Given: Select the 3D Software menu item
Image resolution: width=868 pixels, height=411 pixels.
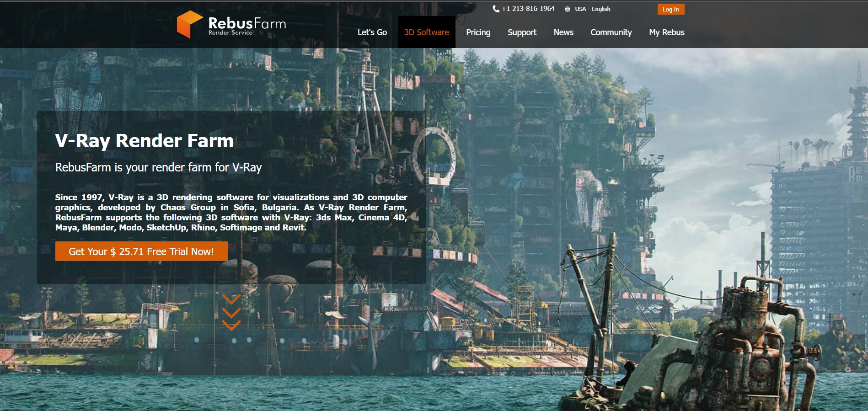Looking at the screenshot, I should click(x=426, y=32).
